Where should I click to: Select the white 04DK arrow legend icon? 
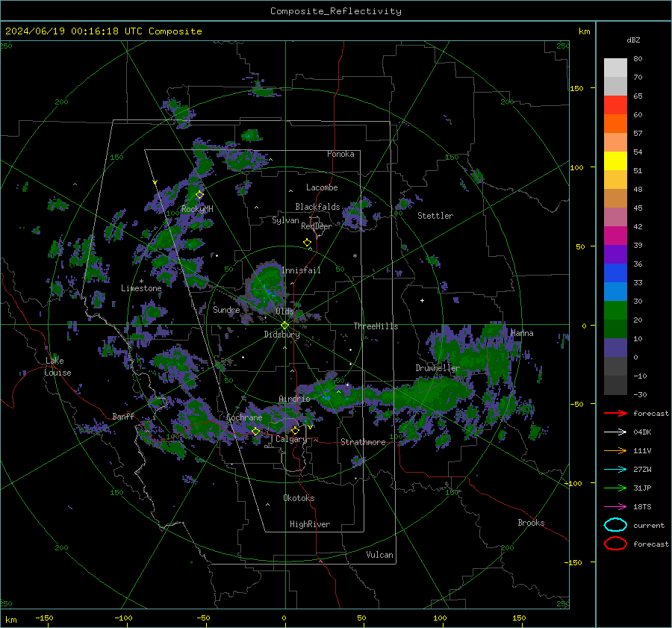(615, 432)
